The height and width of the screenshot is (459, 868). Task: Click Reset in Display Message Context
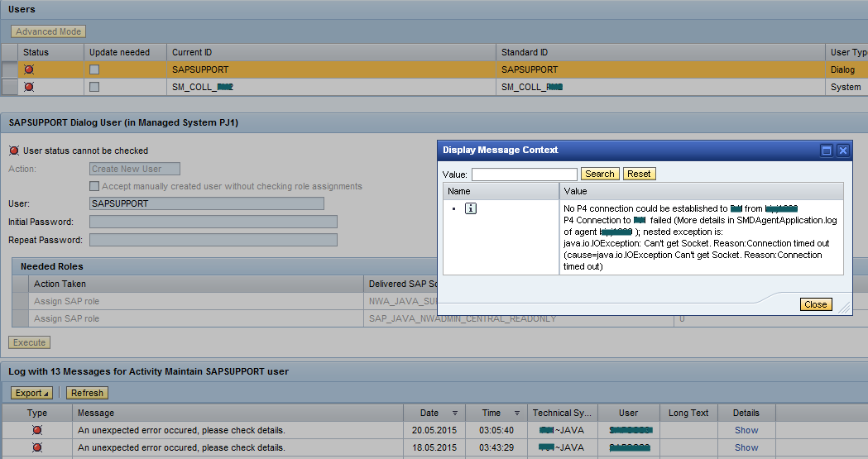[639, 174]
